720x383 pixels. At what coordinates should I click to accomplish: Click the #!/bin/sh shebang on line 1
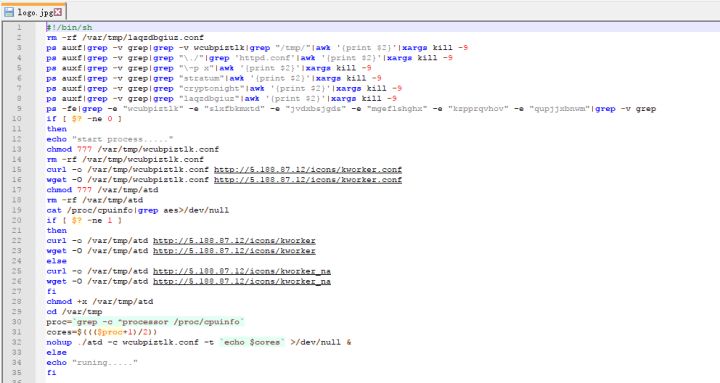(x=69, y=28)
